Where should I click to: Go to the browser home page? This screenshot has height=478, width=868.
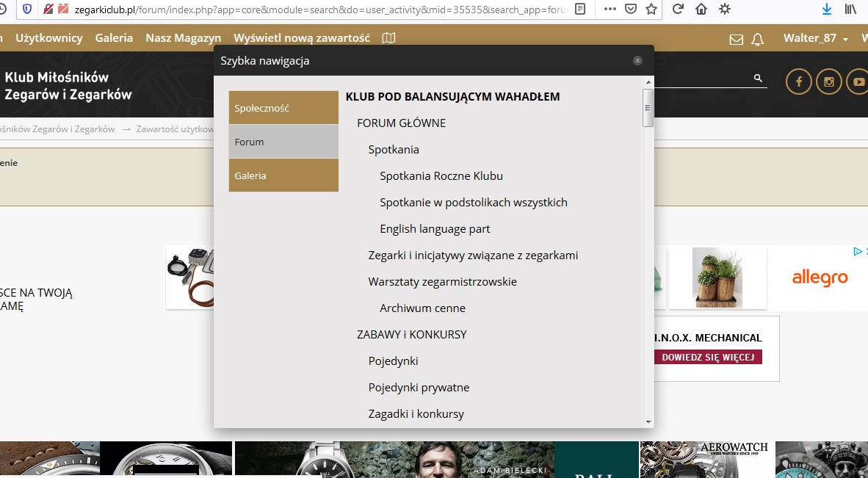click(x=701, y=9)
